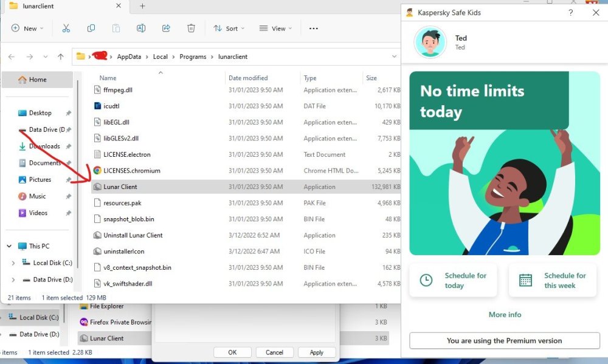Select File Explorer item in back window
Viewport: 608px width, 364px height.
tap(106, 306)
